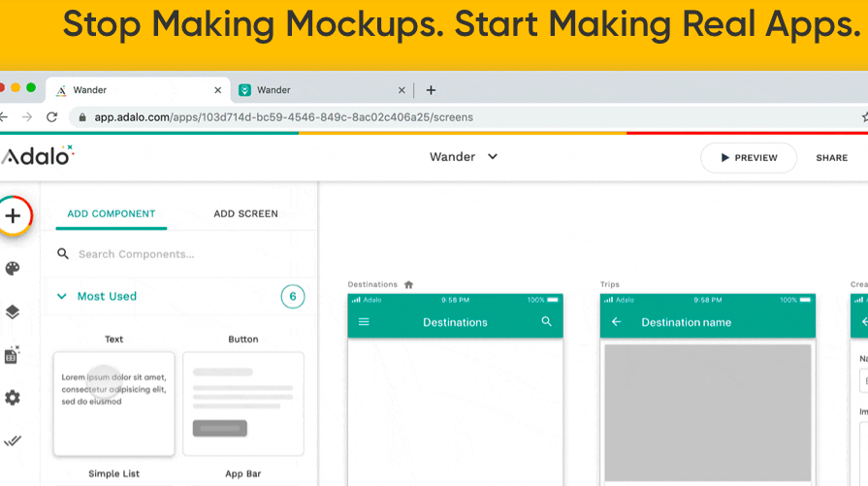Reload the browser page

pos(52,116)
